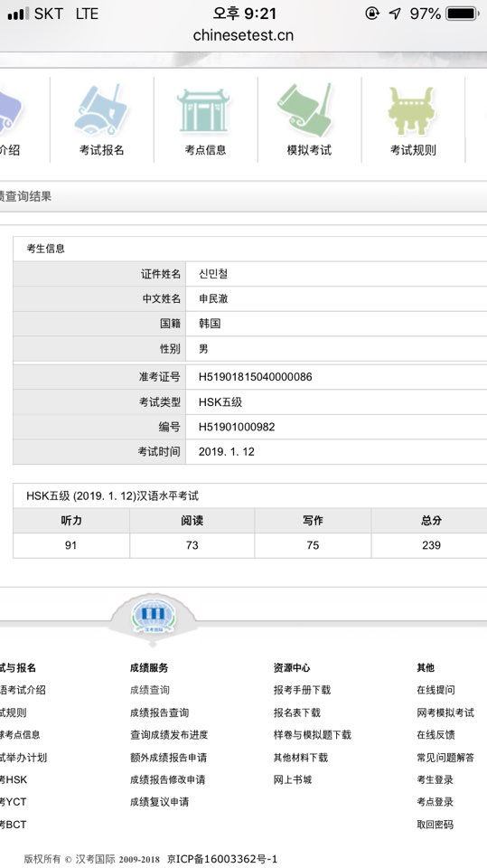487x868 pixels.
Task: Click the 性别 value 男
Action: [203, 349]
